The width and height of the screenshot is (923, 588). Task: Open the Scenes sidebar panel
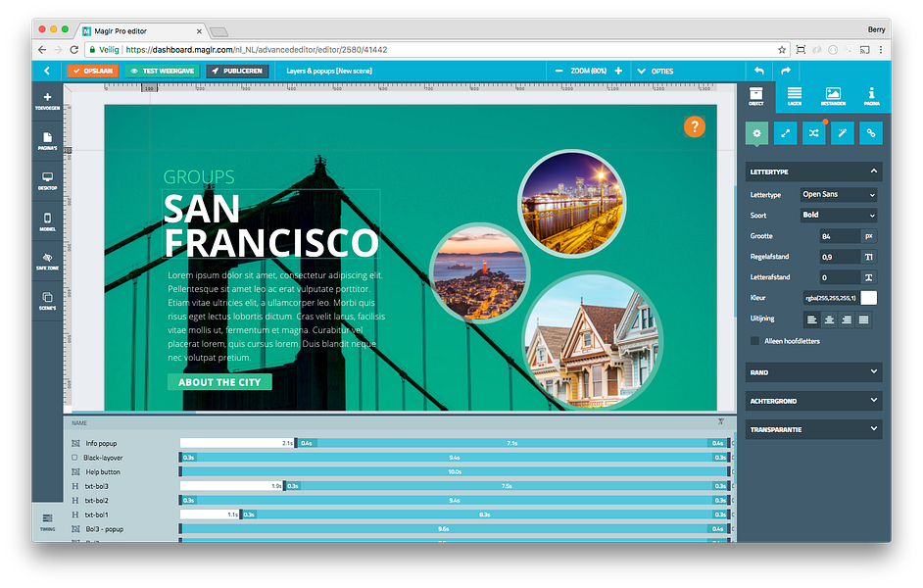click(x=48, y=302)
